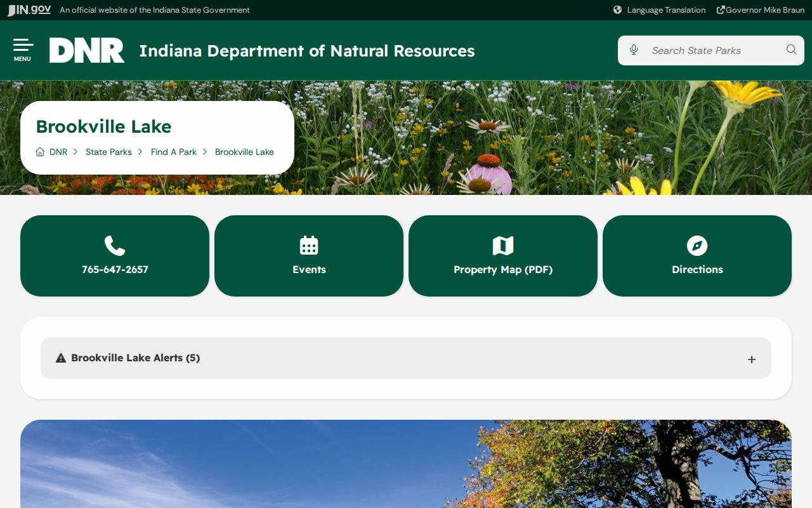Viewport: 812px width, 508px height.
Task: Open the Events button
Action: point(309,256)
